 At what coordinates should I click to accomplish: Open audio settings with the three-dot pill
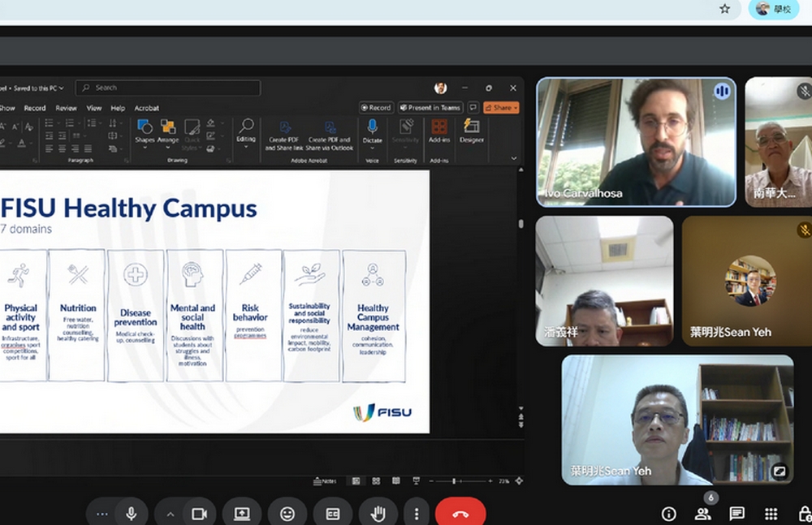[102, 514]
